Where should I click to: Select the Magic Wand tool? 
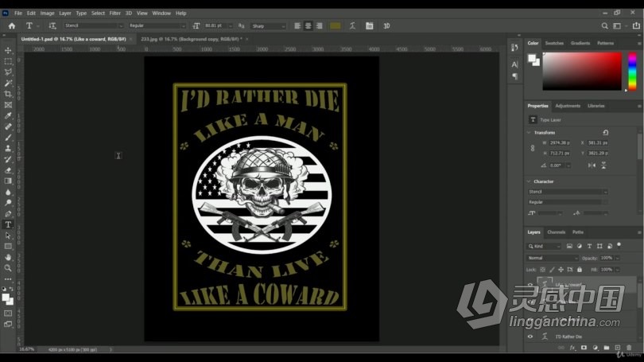coord(8,84)
